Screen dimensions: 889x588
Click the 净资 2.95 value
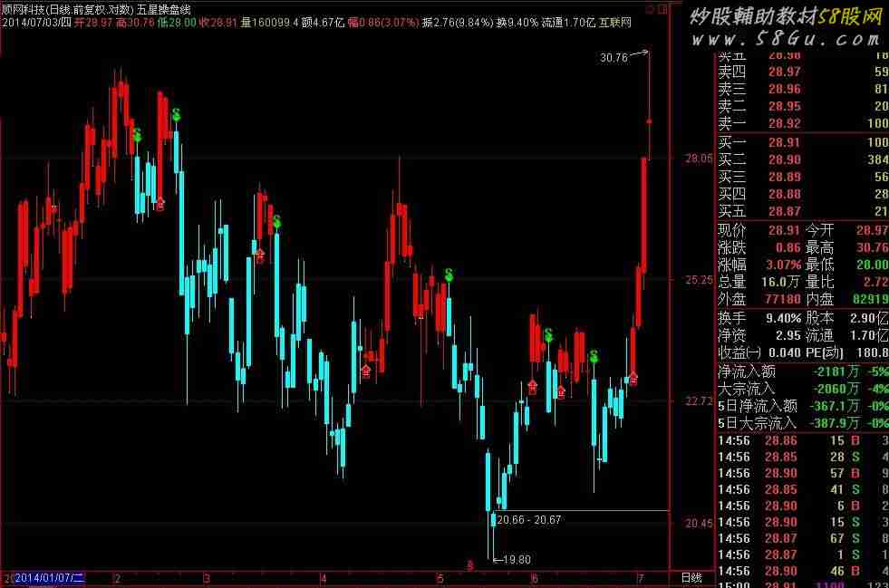click(788, 335)
